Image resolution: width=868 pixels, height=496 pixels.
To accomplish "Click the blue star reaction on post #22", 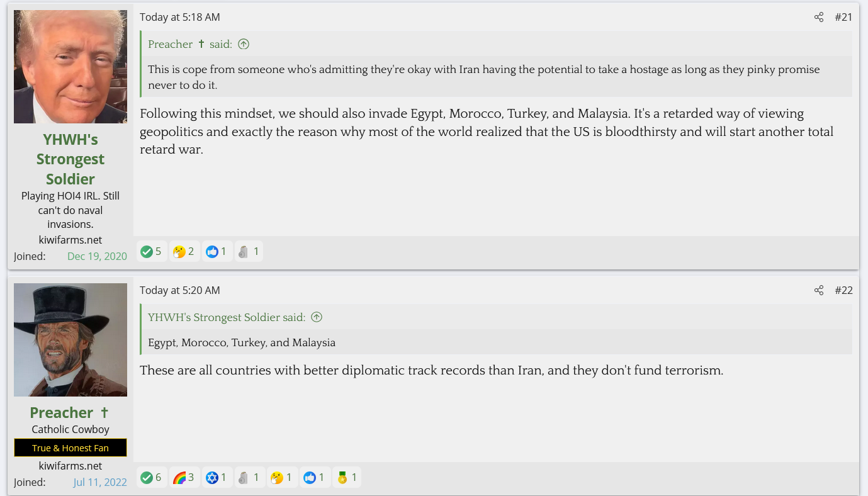I will point(217,478).
